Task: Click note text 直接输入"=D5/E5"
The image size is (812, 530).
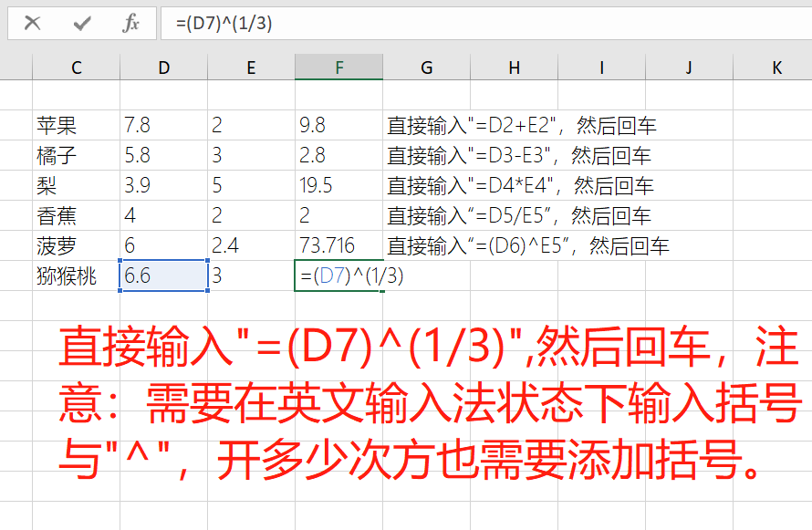Action: [x=469, y=215]
